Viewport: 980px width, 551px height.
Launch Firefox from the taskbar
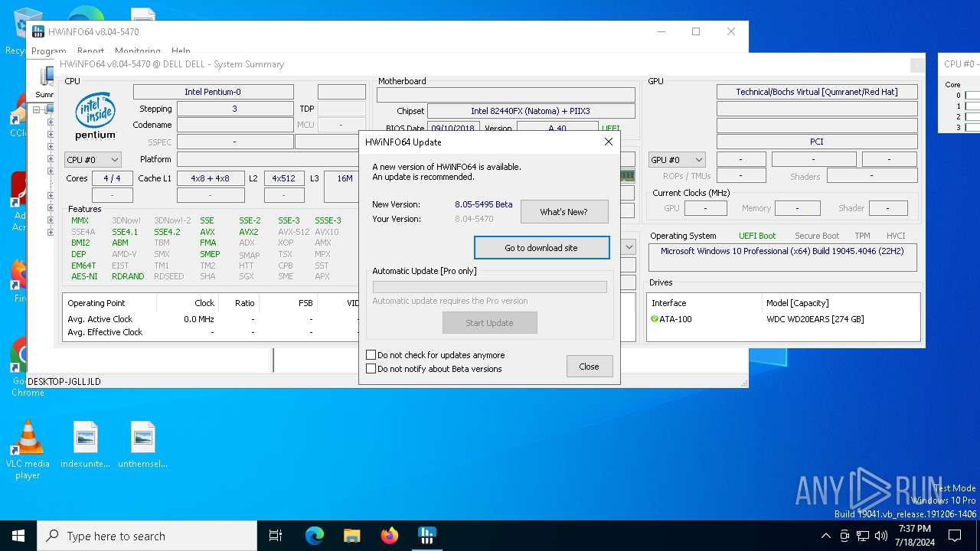390,536
